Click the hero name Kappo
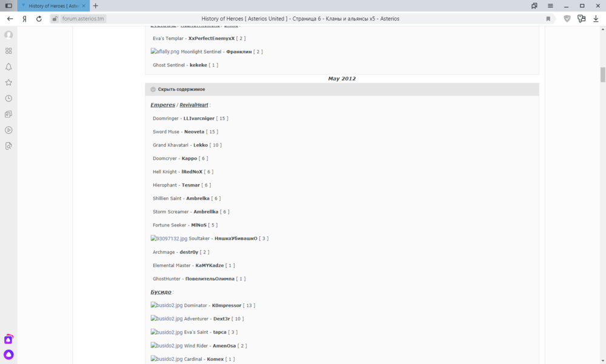This screenshot has width=606, height=364. (189, 159)
